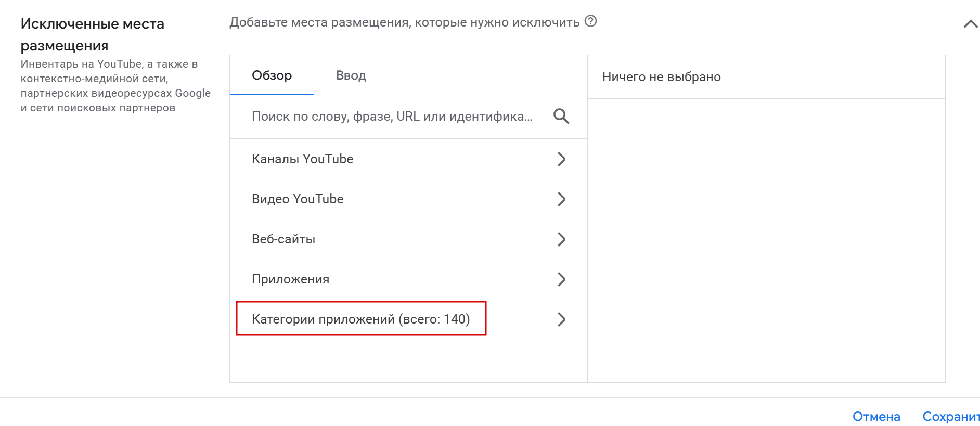Collapse the excluded placements section using the top-right chevron
The image size is (980, 426).
click(x=970, y=24)
